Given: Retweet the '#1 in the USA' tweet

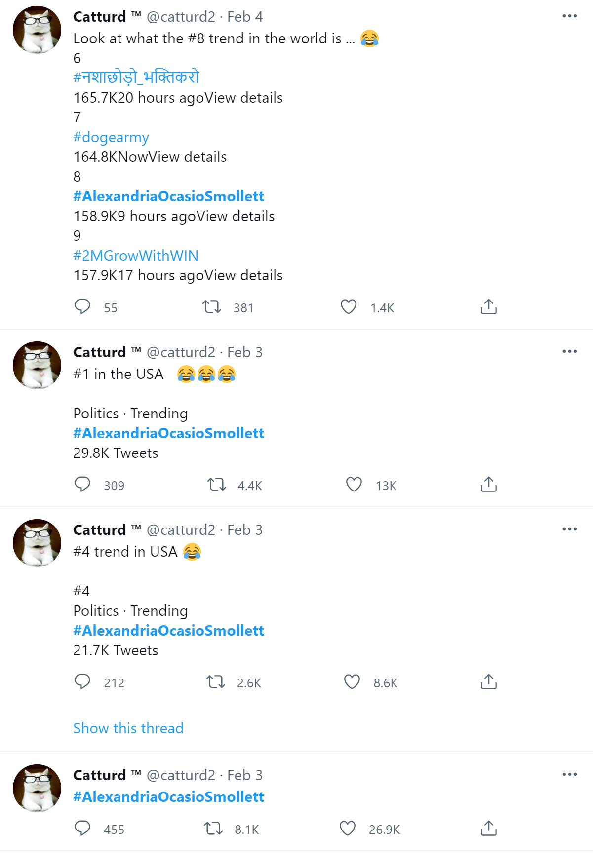Looking at the screenshot, I should (217, 485).
